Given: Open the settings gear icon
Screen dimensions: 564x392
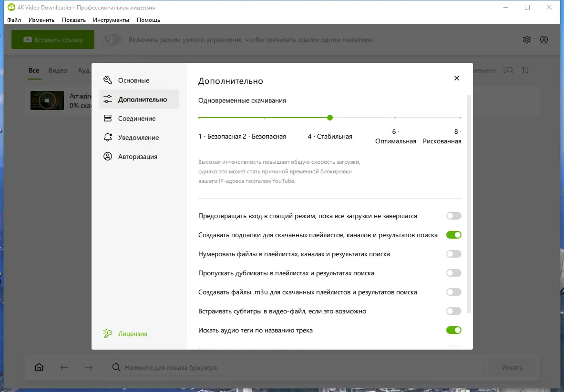Looking at the screenshot, I should pyautogui.click(x=526, y=40).
